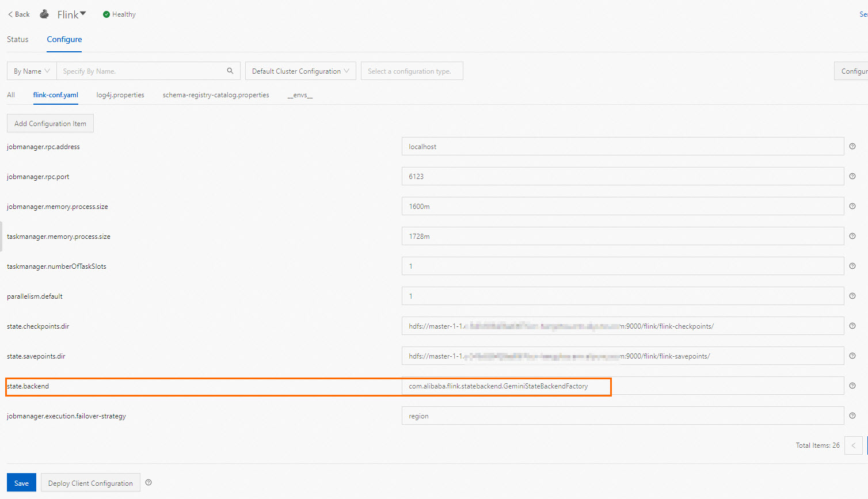Viewport: 868px width, 499px height.
Task: Click previous page arrow in pagination
Action: click(x=854, y=445)
